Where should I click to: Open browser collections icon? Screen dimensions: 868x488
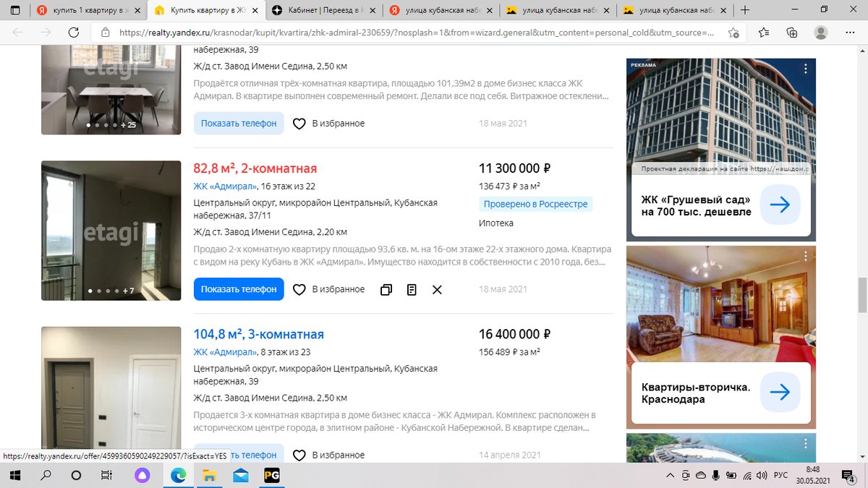coord(792,33)
